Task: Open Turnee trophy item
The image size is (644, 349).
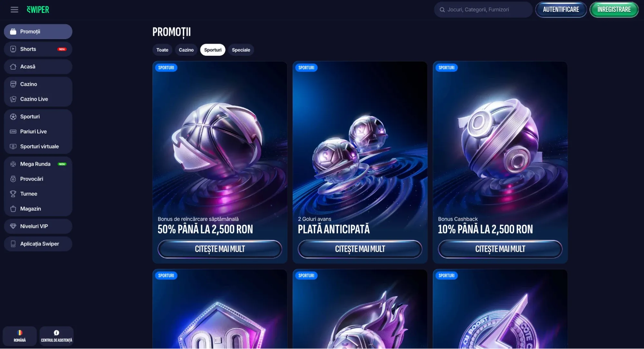Action: [38, 194]
